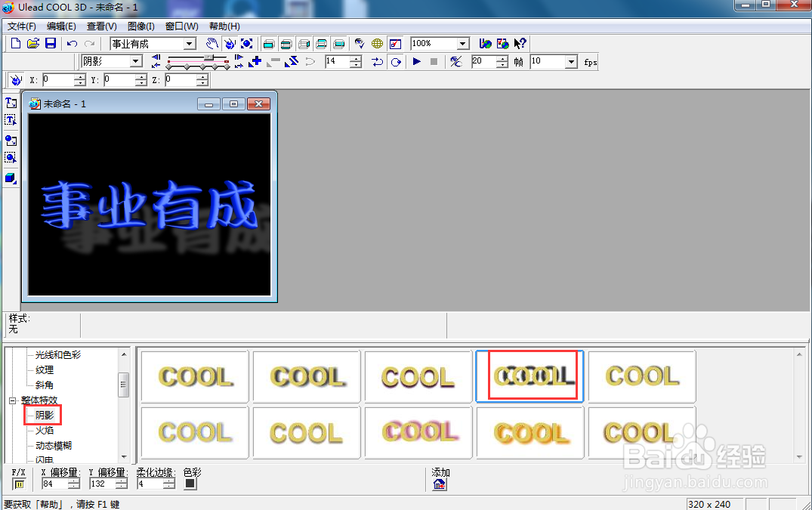This screenshot has width=812, height=510.
Task: Toggle the second face display button
Action: [286, 44]
